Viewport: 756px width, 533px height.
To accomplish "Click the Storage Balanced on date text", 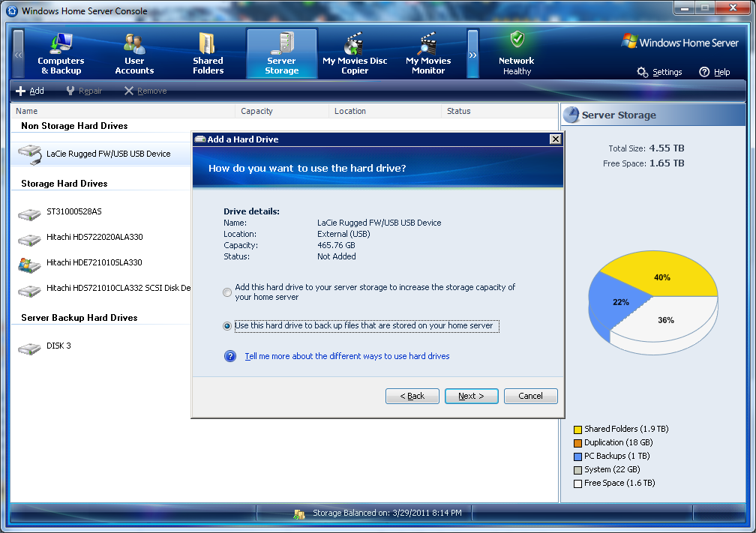I will (387, 513).
